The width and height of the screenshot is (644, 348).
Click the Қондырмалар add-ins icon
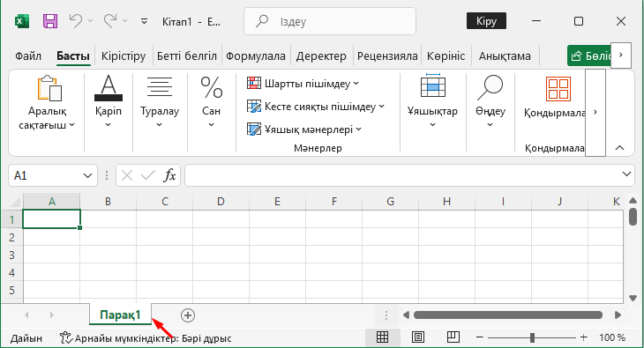click(x=558, y=89)
